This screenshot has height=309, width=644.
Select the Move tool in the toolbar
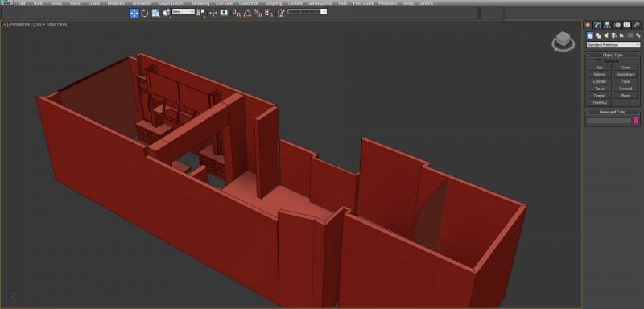134,13
